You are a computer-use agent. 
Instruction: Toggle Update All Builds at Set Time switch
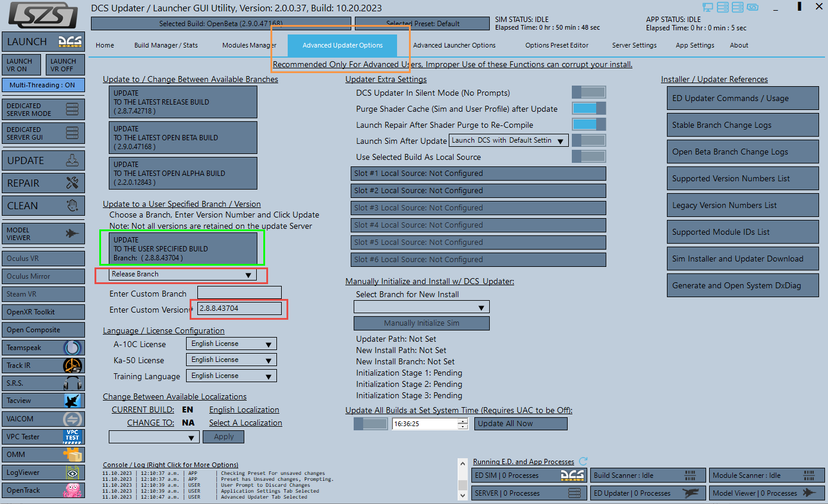coord(371,424)
